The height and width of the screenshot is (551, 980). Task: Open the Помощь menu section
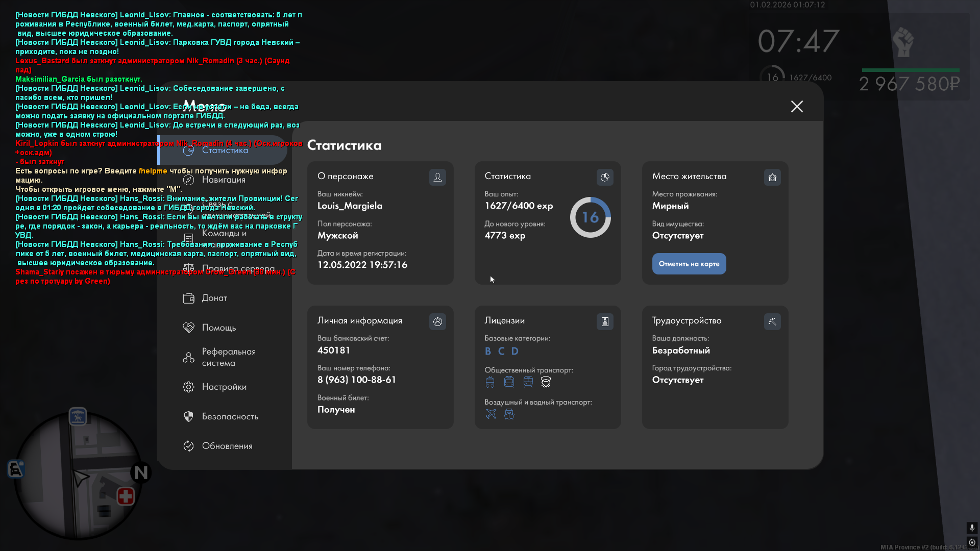click(x=218, y=328)
